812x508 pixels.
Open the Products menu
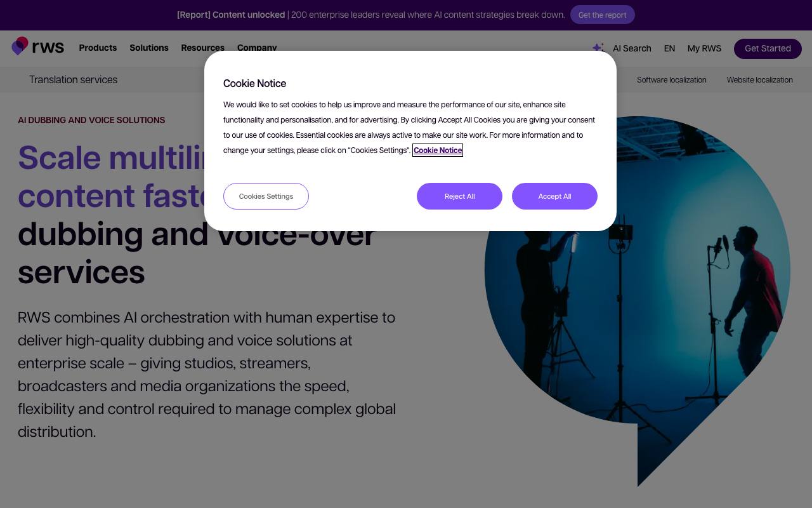(98, 48)
